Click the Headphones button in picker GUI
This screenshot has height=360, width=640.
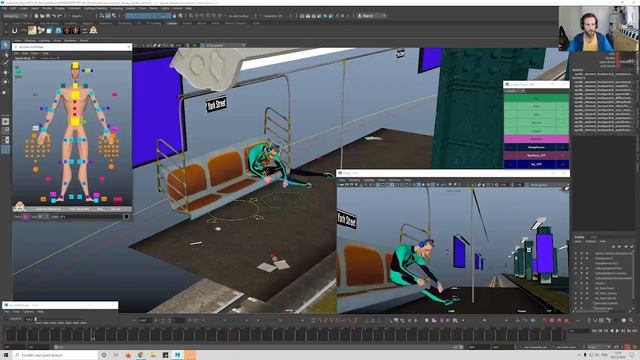[x=536, y=147]
